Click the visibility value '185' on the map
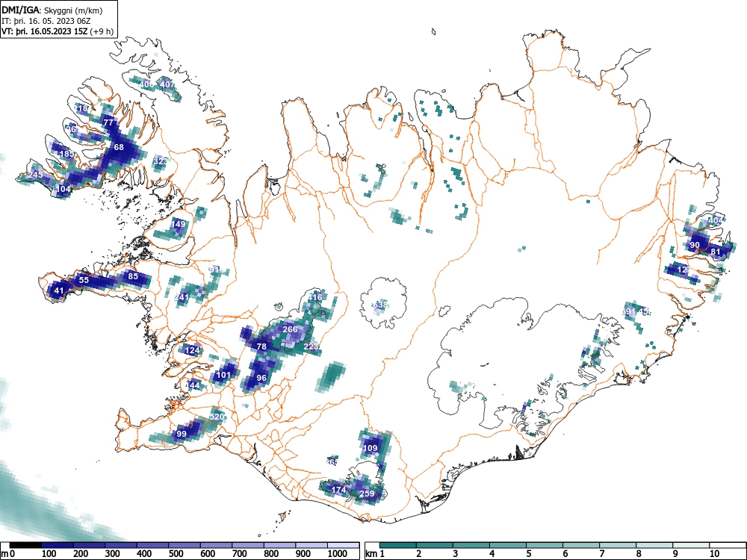 pos(66,154)
